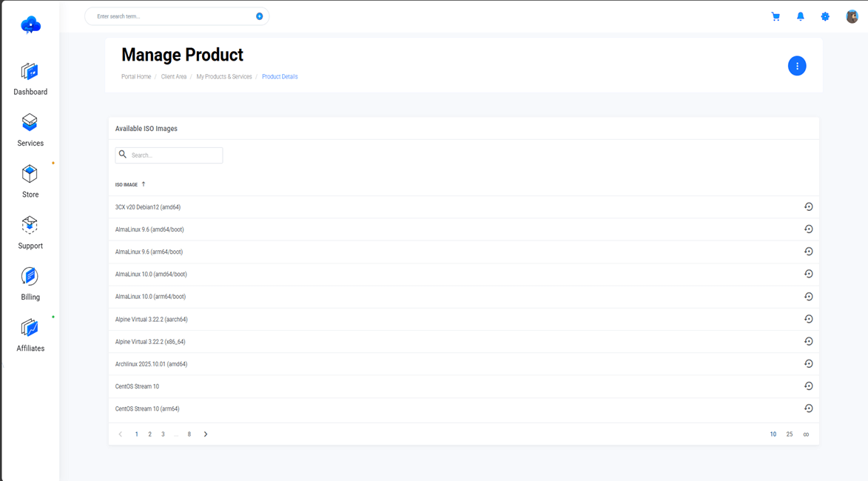Jump to page 8 of results
The height and width of the screenshot is (481, 868).
tap(189, 434)
